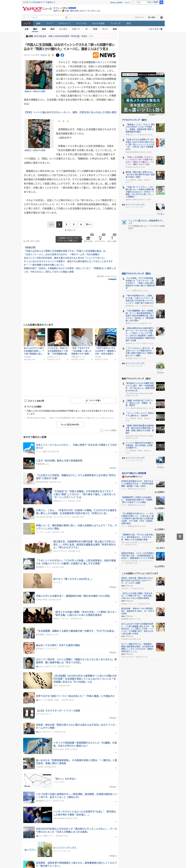Click the ログイン link

[57, 11]
